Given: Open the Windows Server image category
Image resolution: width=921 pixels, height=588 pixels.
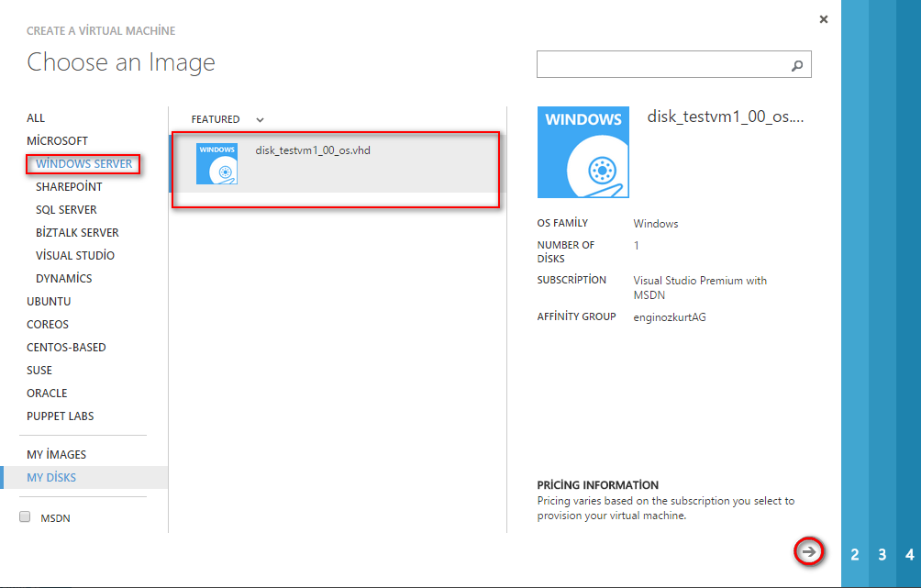Looking at the screenshot, I should click(x=84, y=164).
